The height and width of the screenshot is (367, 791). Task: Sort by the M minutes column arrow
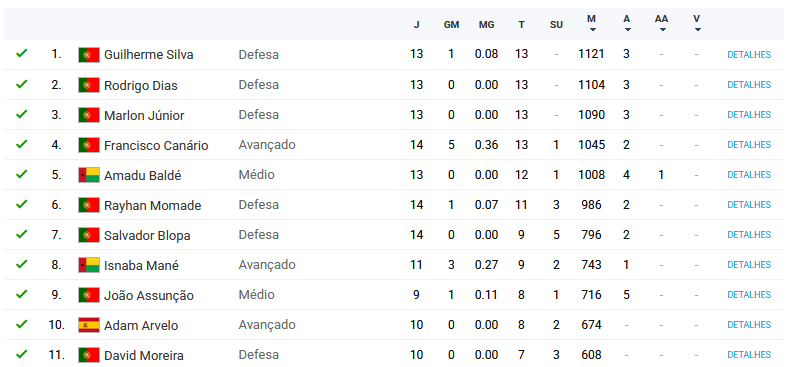[593, 30]
